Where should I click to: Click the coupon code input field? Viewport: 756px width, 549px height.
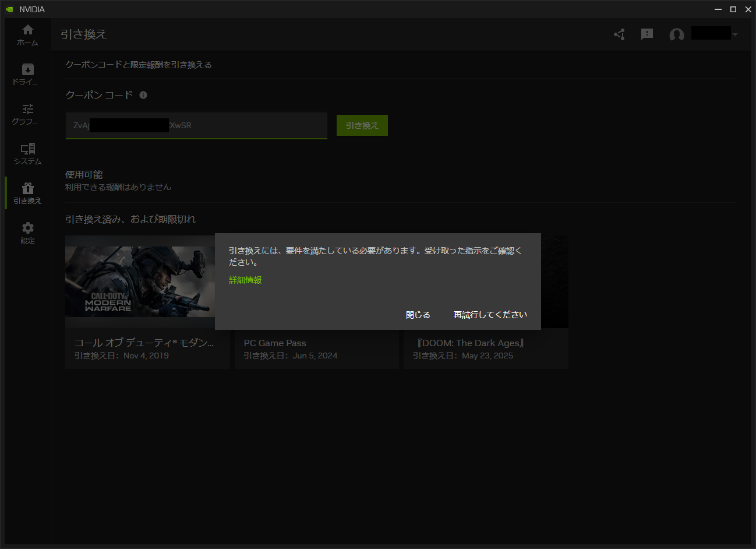point(196,125)
